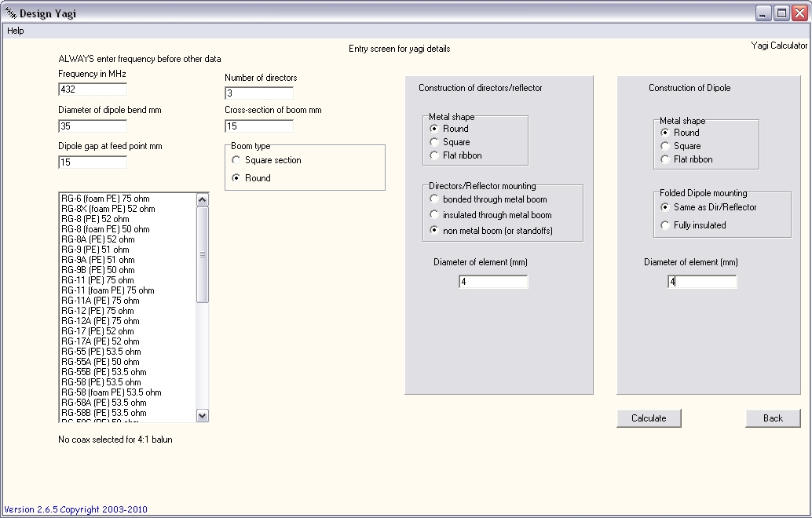Screen dimensions: 812x518
Task: Select RG-6 (foam PE) 75 ohm coax
Action: click(x=127, y=199)
